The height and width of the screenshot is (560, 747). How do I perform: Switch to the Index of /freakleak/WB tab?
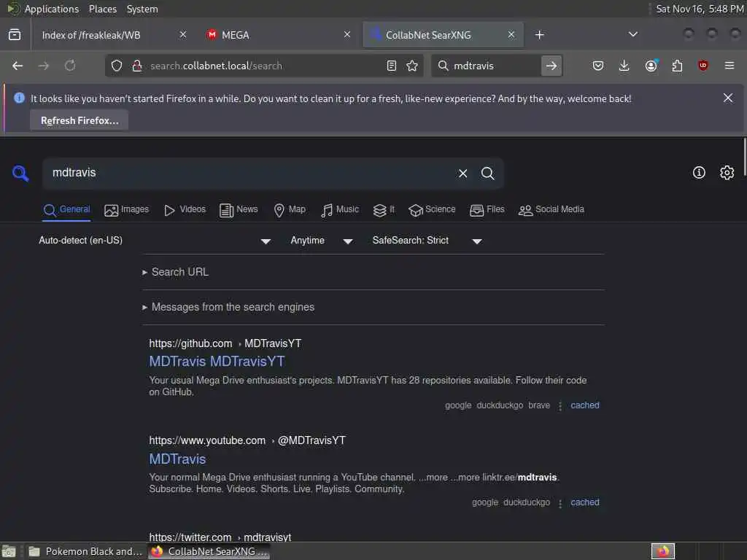(91, 35)
